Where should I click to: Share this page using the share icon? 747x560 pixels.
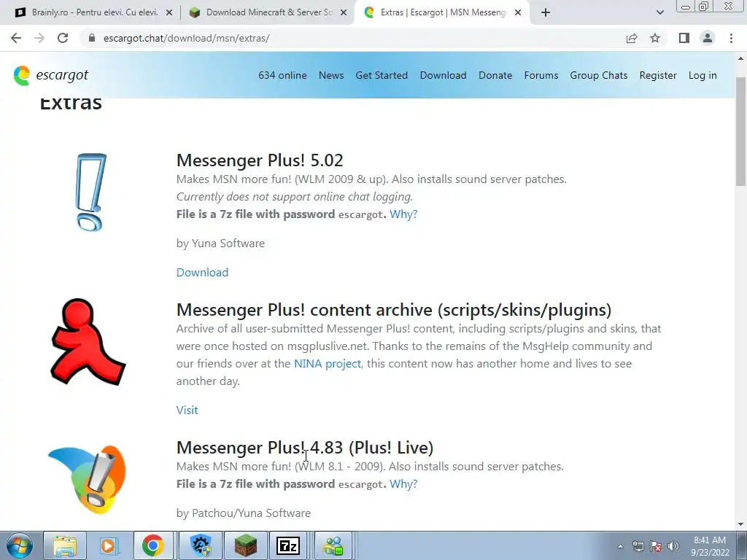pos(632,38)
